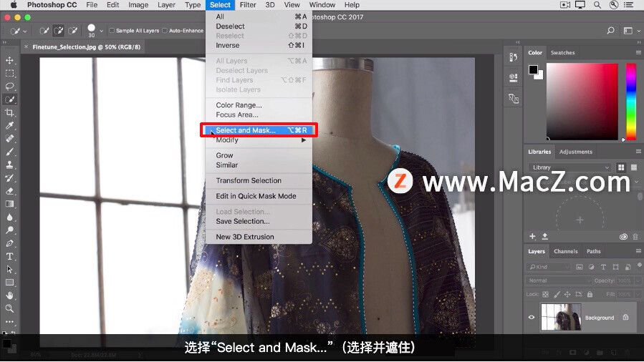The height and width of the screenshot is (362, 644).
Task: Select the Move tool
Action: (9, 60)
